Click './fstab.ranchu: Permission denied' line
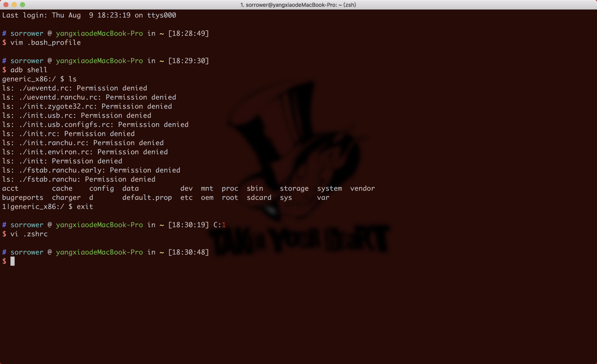The image size is (597, 364). 79,180
